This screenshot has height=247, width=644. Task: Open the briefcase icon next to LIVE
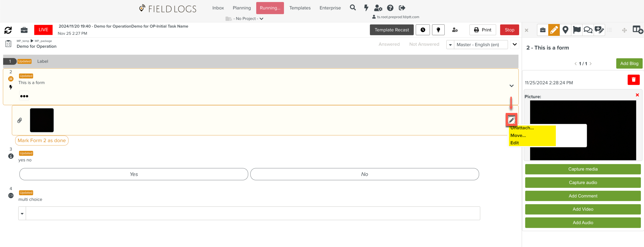24,30
